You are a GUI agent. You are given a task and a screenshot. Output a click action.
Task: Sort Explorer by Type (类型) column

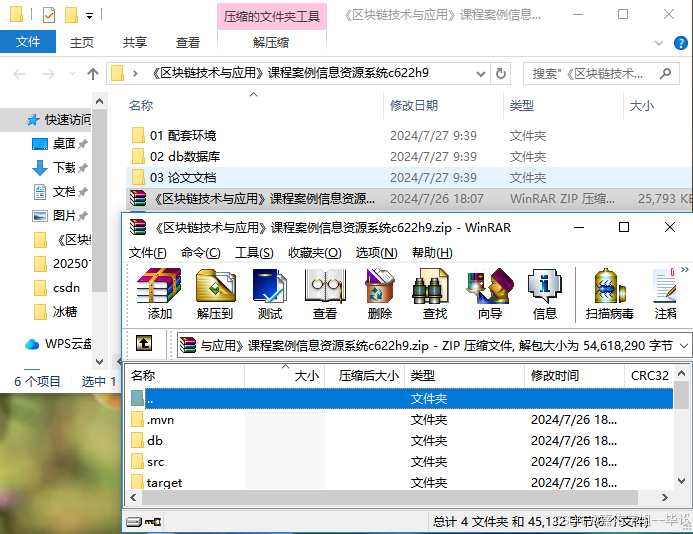tap(522, 106)
